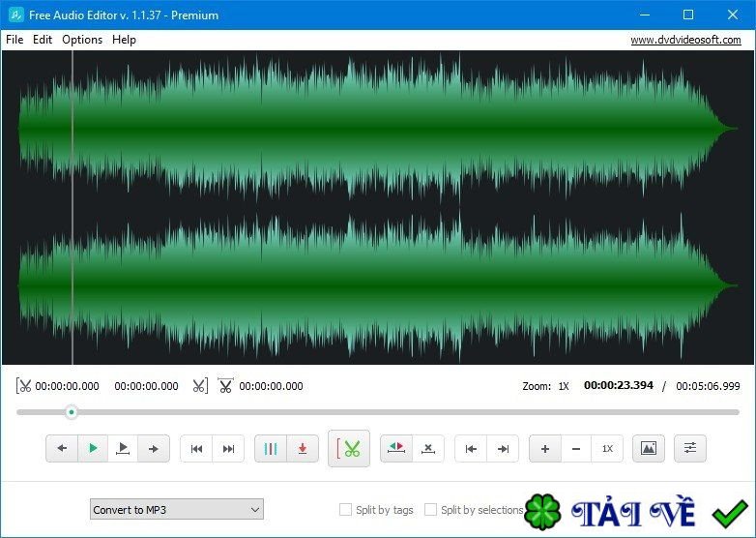
Task: Open the File menu
Action: (15, 40)
